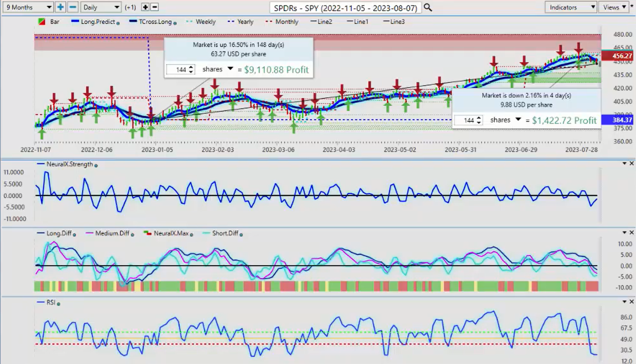
Task: Open the Daily interval dropdown
Action: 101,7
